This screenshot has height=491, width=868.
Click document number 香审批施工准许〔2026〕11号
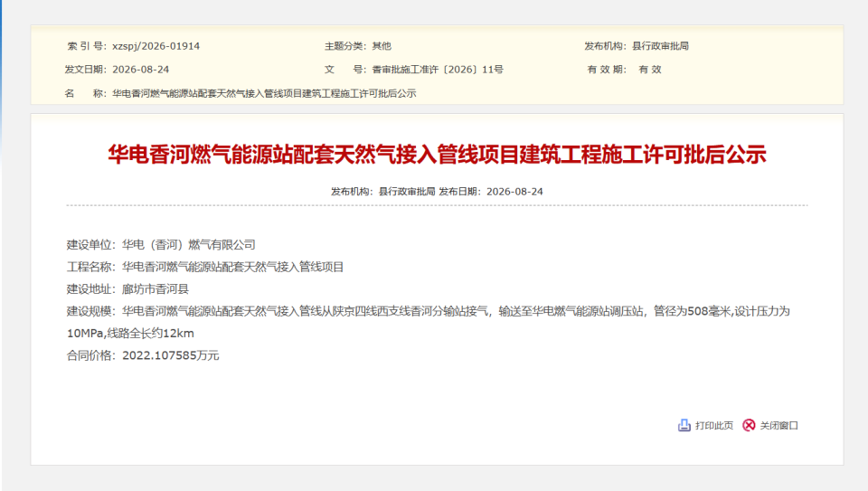(438, 70)
